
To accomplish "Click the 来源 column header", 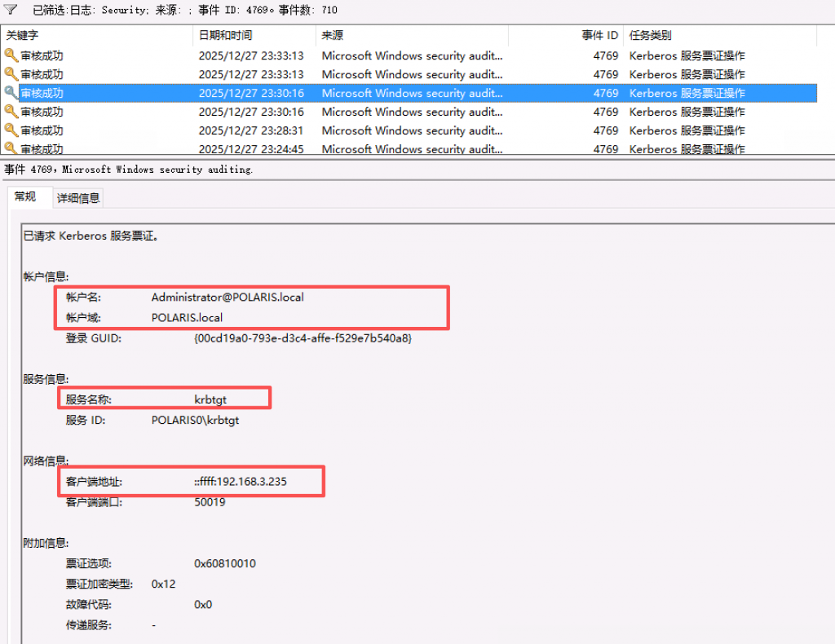I will pyautogui.click(x=333, y=36).
